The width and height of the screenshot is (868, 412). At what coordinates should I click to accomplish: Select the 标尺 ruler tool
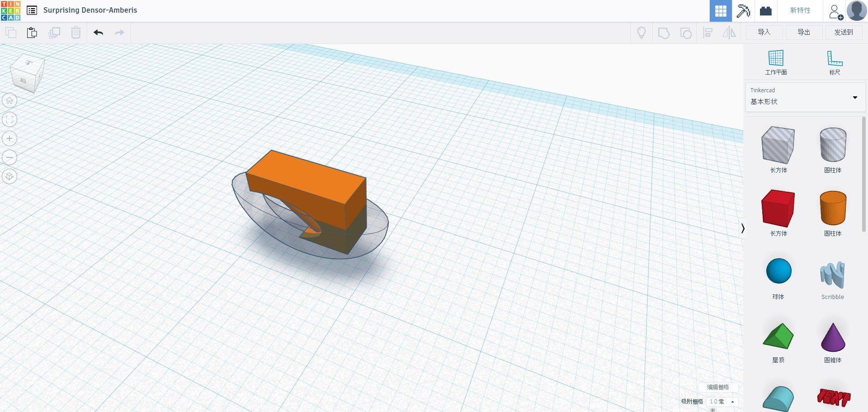point(835,62)
